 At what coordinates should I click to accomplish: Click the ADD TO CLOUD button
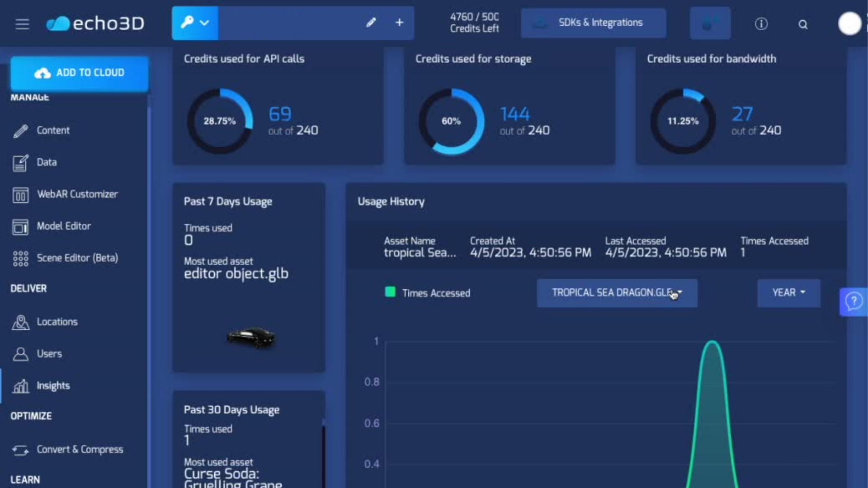79,72
